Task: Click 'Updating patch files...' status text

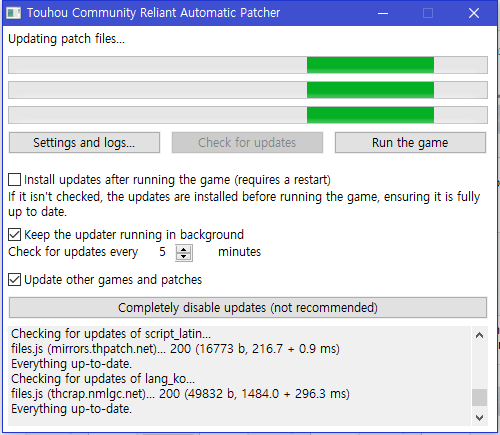Action: [67, 39]
